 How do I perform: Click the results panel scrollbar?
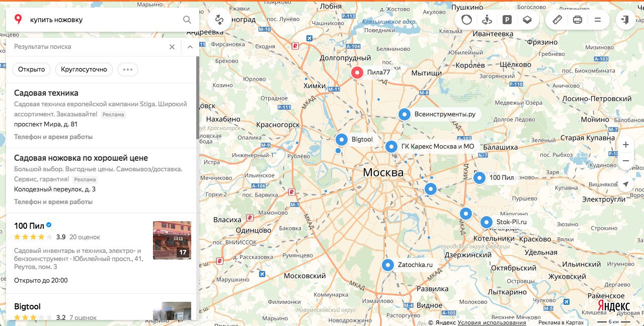pyautogui.click(x=197, y=98)
